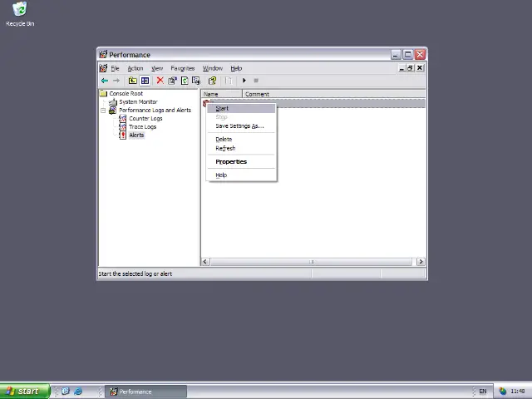The image size is (532, 399).
Task: Choose Properties from the context menu
Action: pos(241,161)
